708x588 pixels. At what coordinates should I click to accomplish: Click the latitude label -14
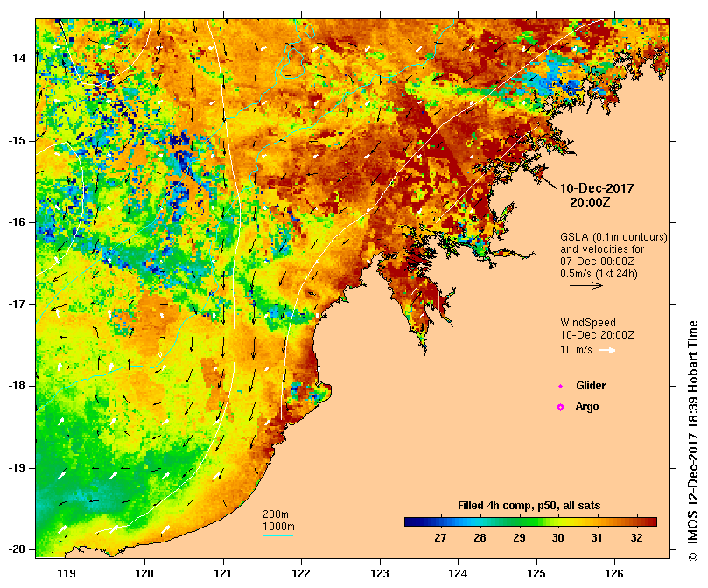[x=17, y=59]
